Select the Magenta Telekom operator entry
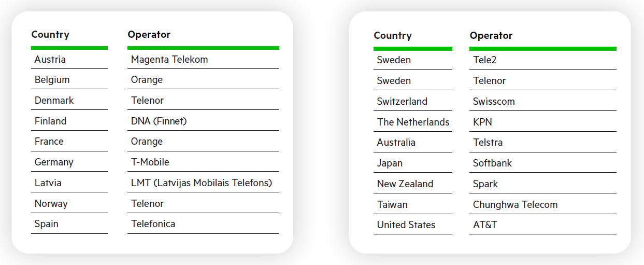644x265 pixels. click(169, 60)
